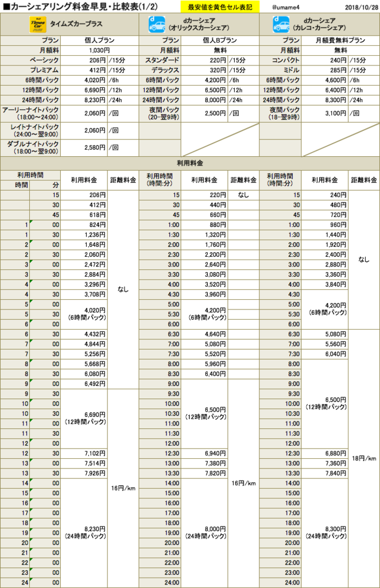The image size is (380, 588).
Task: Select the 6,690円 12時間パック price in plan section
Action: [84, 90]
